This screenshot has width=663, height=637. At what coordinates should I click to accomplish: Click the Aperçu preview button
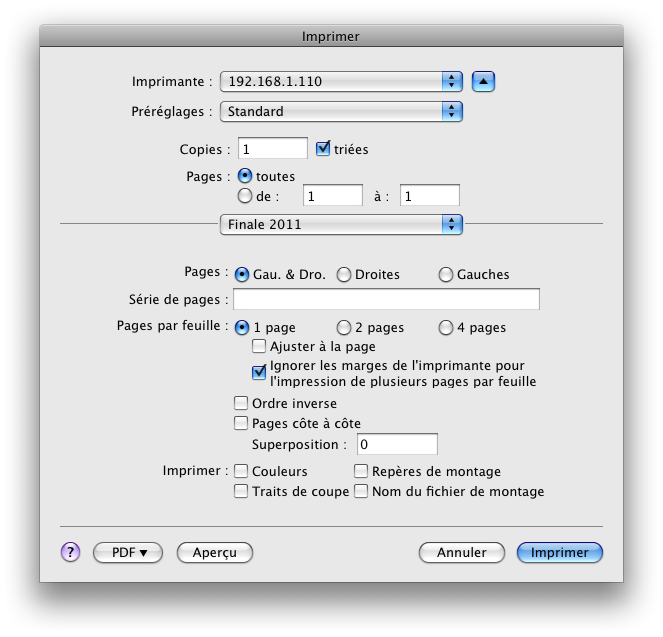[x=214, y=552]
